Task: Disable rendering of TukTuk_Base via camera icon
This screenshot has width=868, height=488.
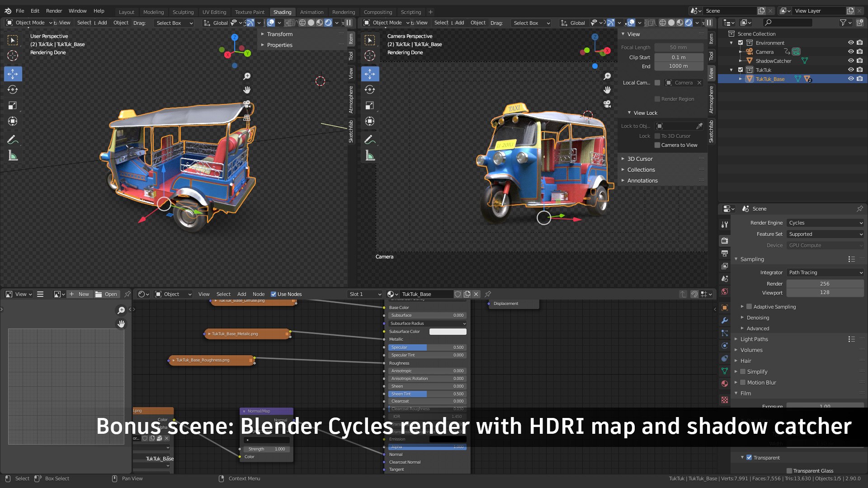Action: [859, 79]
